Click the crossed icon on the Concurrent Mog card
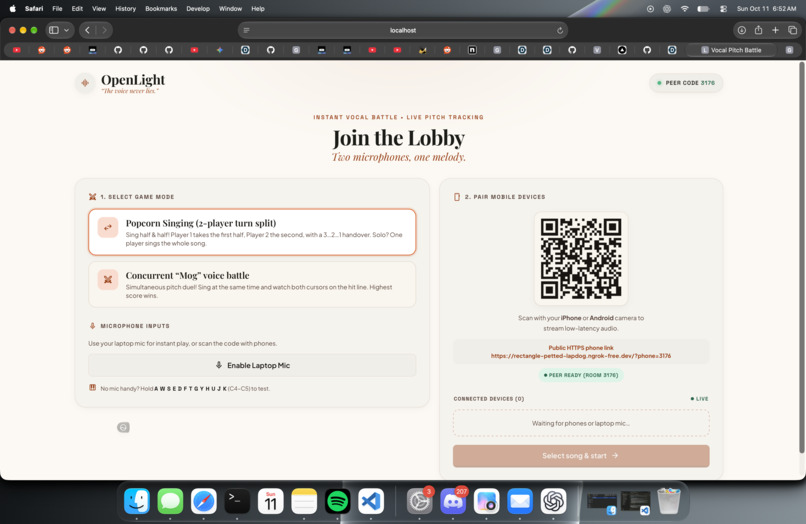806x524 pixels. [x=108, y=280]
